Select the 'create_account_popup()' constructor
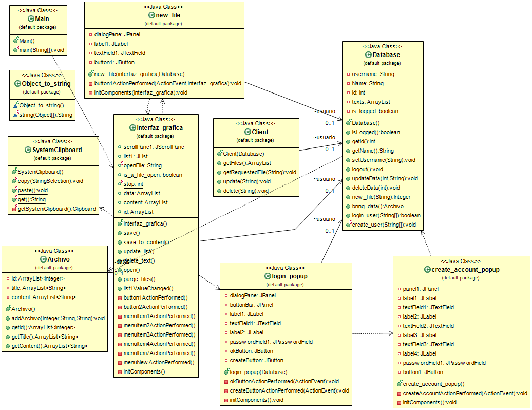 [433, 384]
